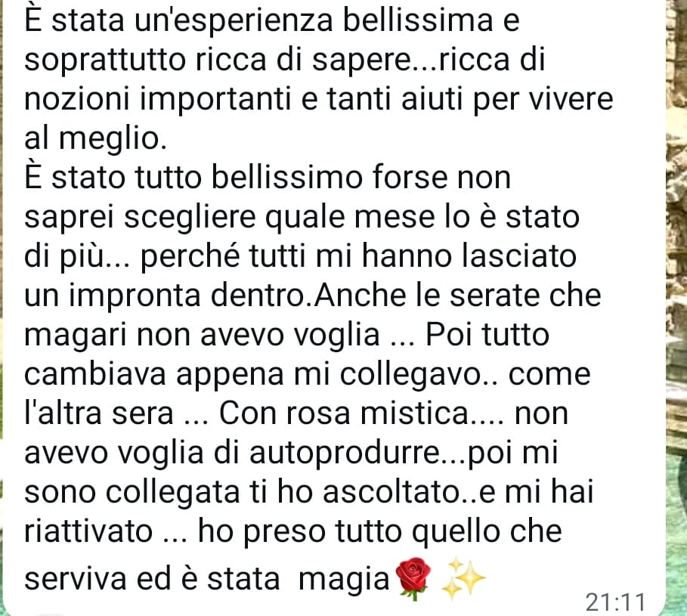Tap the phrase "nozioni importanti"

[158, 100]
